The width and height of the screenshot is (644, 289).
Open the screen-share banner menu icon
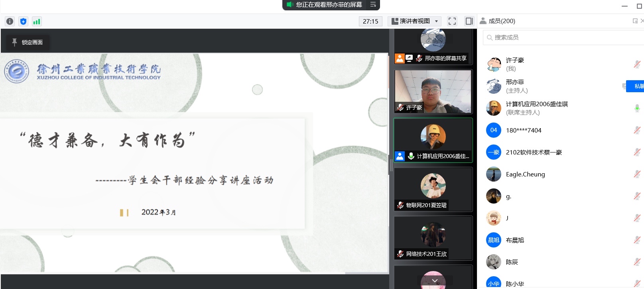pyautogui.click(x=373, y=5)
